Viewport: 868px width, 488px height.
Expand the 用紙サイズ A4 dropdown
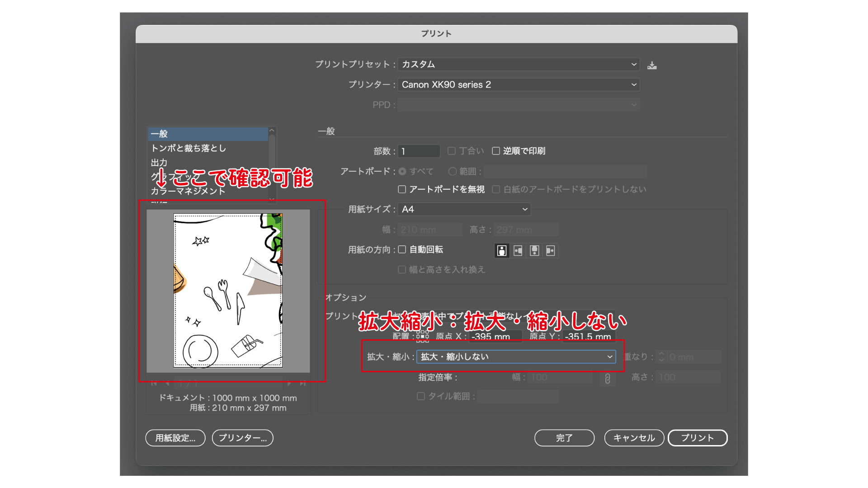click(464, 209)
